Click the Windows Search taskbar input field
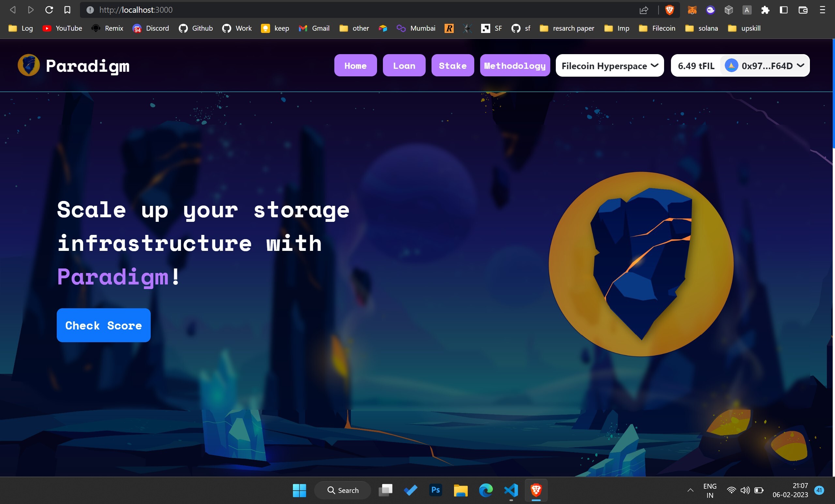Image resolution: width=835 pixels, height=504 pixels. click(x=348, y=490)
